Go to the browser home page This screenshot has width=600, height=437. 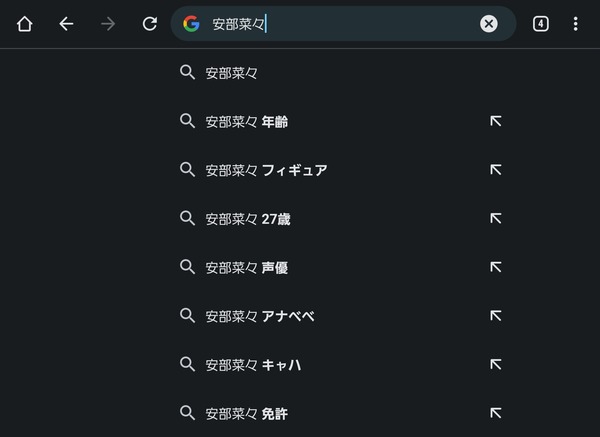click(x=24, y=24)
